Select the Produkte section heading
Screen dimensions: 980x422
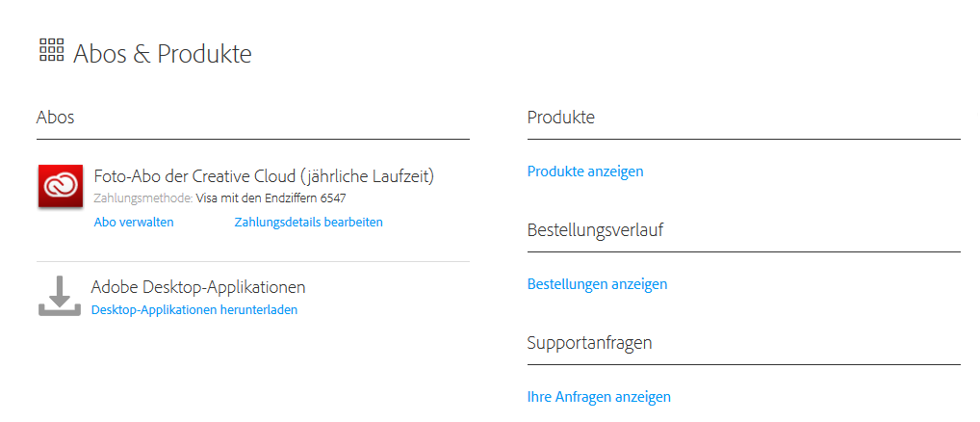(561, 118)
